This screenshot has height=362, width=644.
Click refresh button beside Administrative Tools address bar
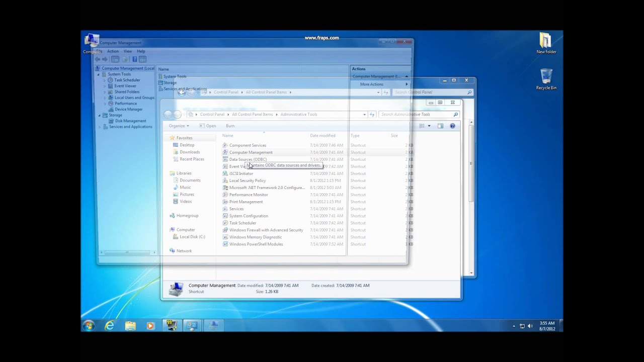372,114
